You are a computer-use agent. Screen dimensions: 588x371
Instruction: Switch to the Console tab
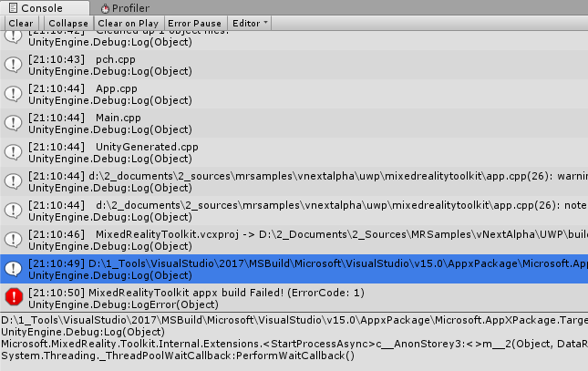45,7
